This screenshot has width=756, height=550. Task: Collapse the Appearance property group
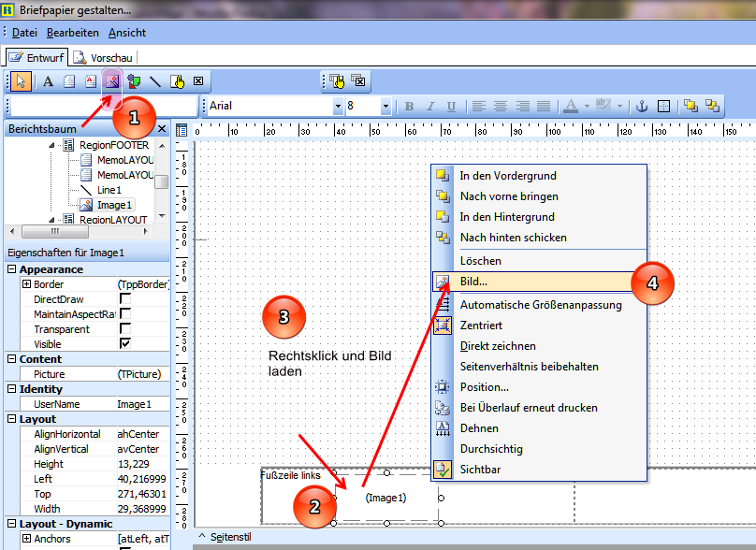tap(12, 269)
